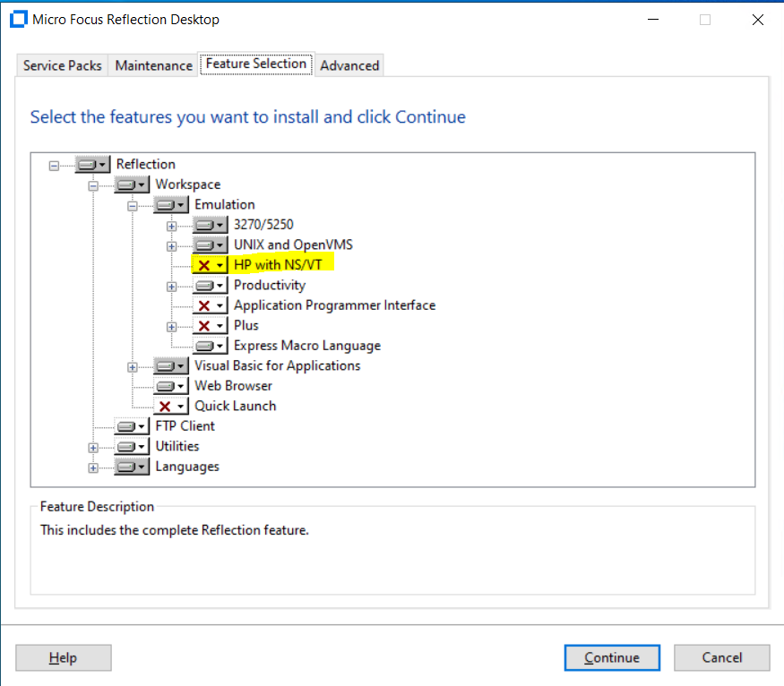
Task: Expand the Languages tree node
Action: click(x=93, y=467)
